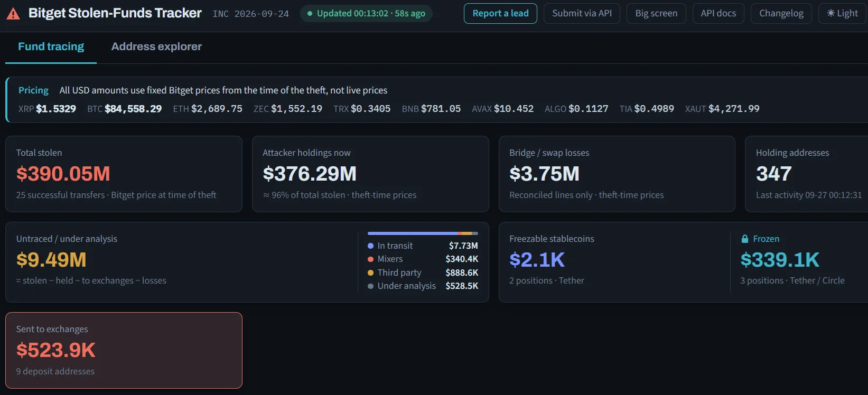Screen dimensions: 868x395
Task: Click the yellow Third party legend dot
Action: point(371,272)
